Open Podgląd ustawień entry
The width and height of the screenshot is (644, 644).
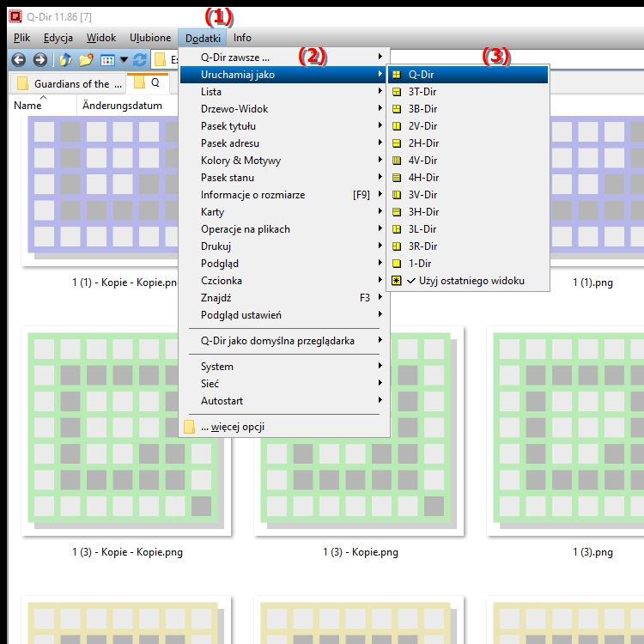coord(283,315)
